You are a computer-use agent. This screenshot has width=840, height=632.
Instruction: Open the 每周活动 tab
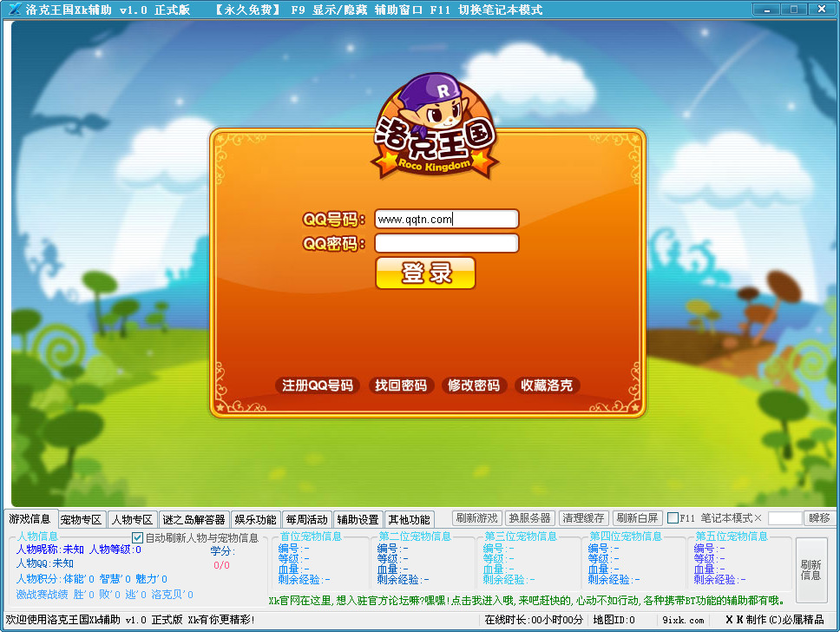coord(307,519)
